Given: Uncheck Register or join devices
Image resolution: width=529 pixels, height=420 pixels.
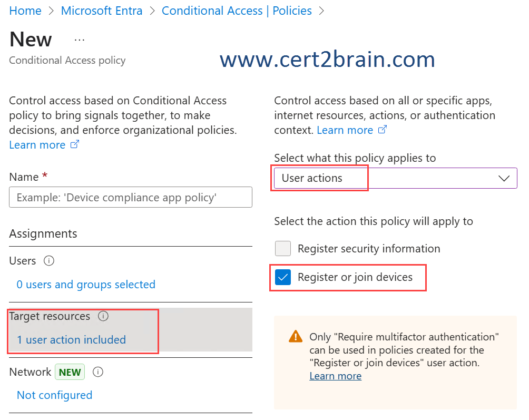Looking at the screenshot, I should click(283, 277).
